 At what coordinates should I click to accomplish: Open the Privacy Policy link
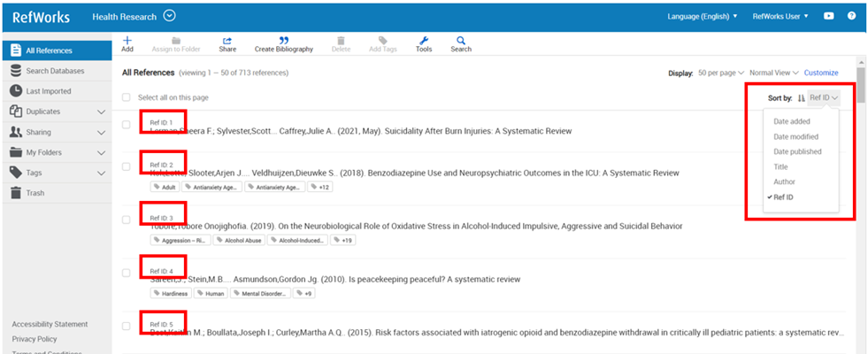pyautogui.click(x=35, y=339)
